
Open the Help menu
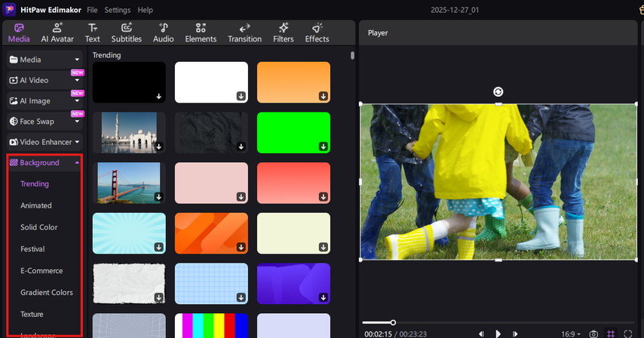click(145, 10)
